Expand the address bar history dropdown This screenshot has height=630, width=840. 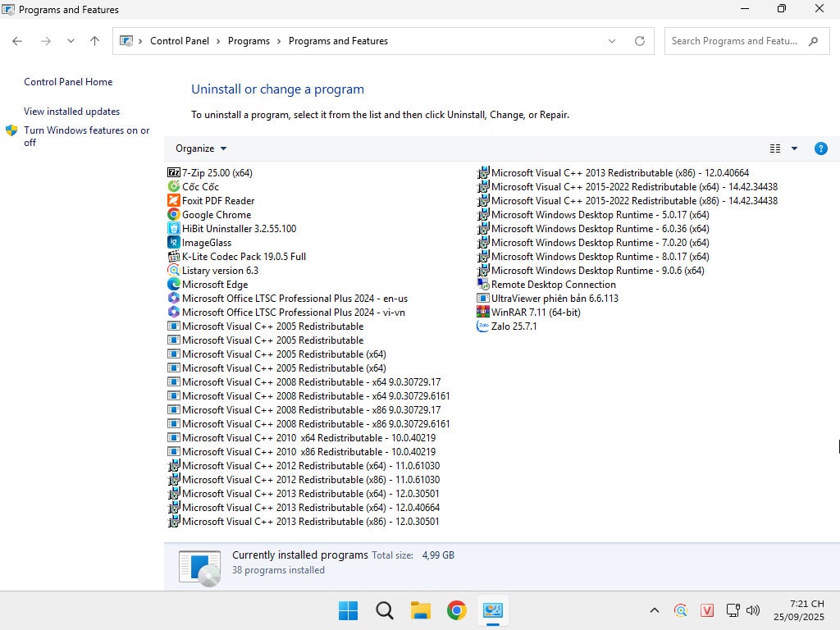pyautogui.click(x=612, y=41)
